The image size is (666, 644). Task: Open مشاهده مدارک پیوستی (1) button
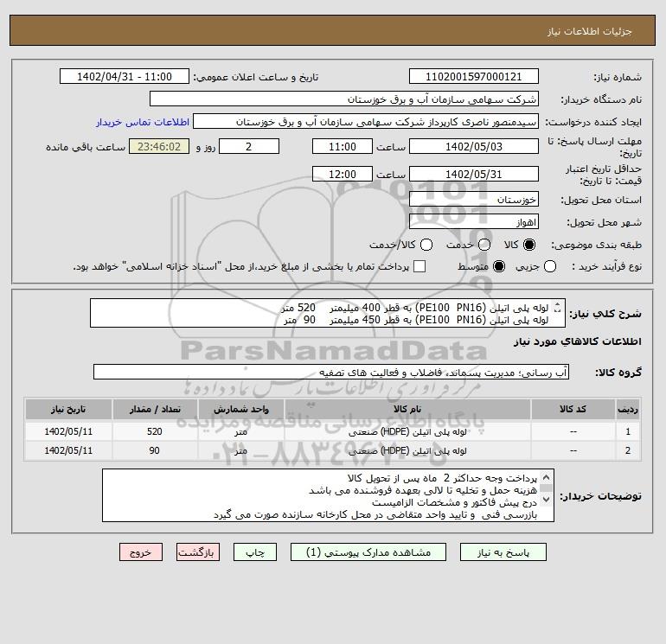[368, 552]
